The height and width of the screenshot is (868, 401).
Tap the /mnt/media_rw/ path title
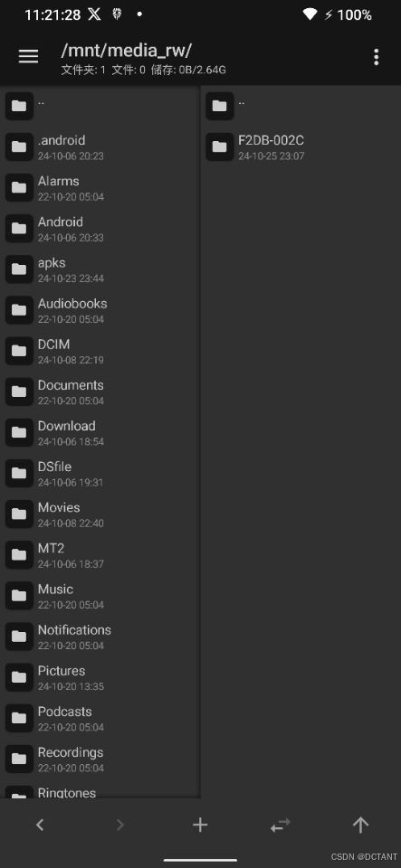pos(127,51)
